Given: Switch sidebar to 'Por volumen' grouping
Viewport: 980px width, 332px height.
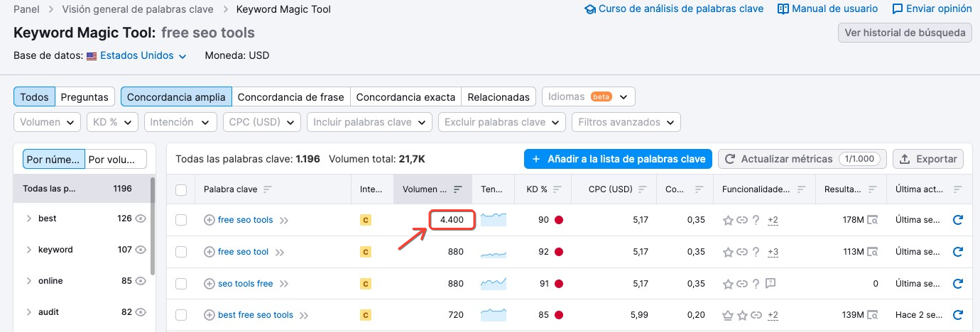Looking at the screenshot, I should click(x=116, y=159).
